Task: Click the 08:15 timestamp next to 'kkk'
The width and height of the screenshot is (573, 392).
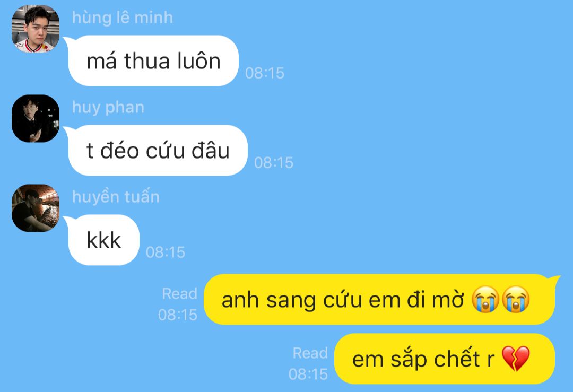Action: [x=166, y=252]
